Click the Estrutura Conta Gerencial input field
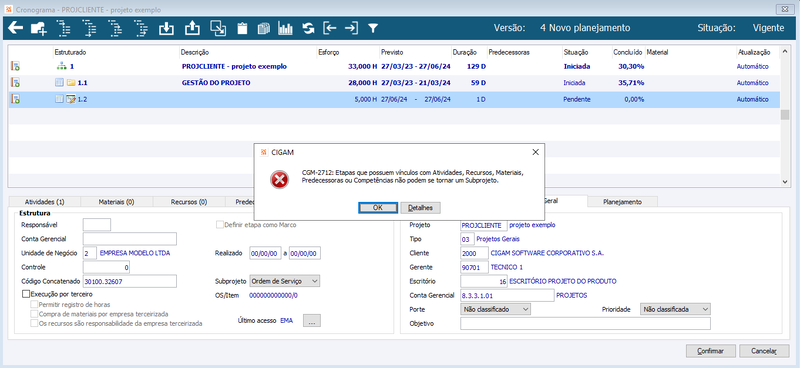 (130, 239)
